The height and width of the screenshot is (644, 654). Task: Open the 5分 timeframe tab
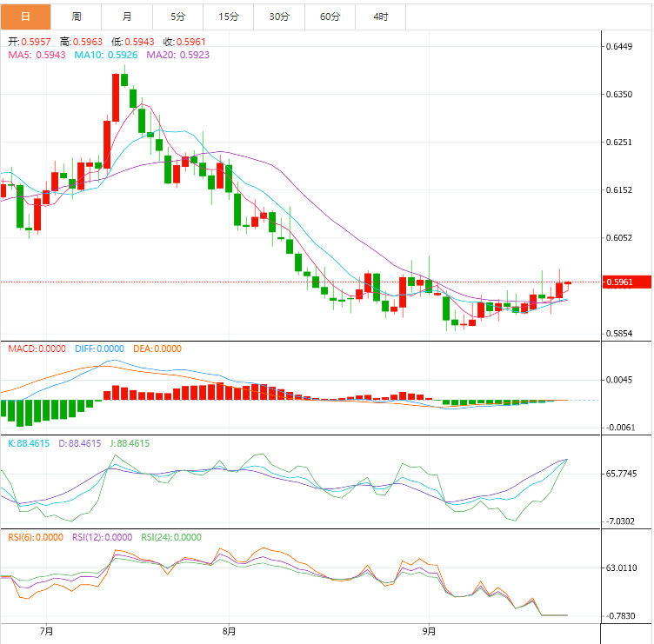pos(178,17)
